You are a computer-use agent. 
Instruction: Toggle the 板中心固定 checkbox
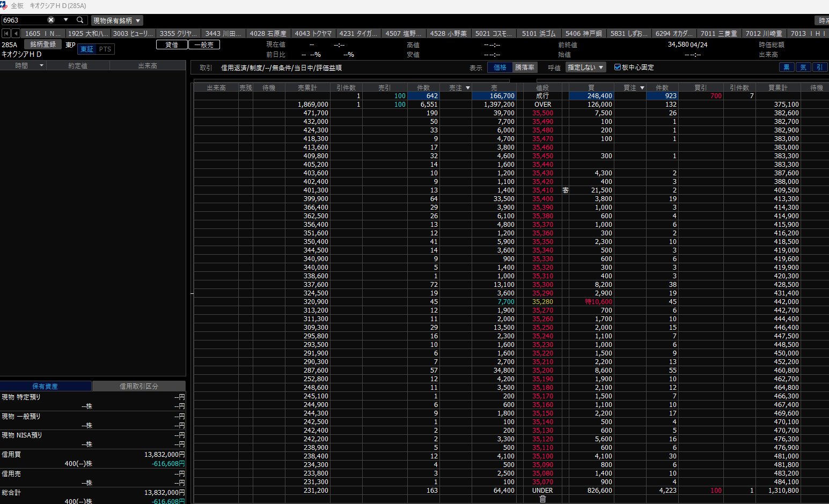tap(618, 68)
